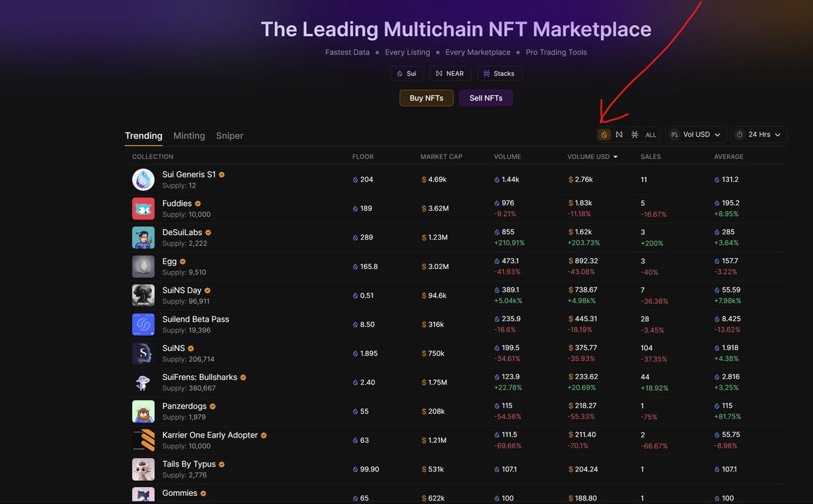813x504 pixels.
Task: Click Tails By Typus floor 99.90
Action: (369, 469)
